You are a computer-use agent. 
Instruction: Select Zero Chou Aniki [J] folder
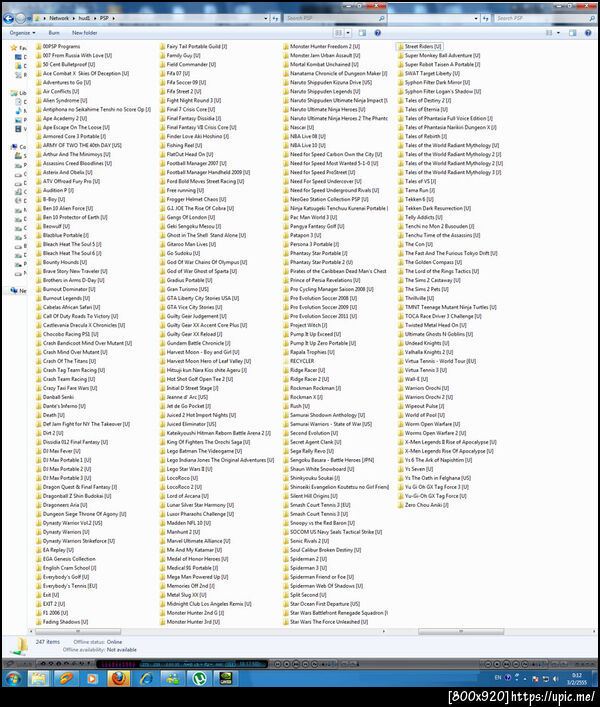(x=423, y=505)
